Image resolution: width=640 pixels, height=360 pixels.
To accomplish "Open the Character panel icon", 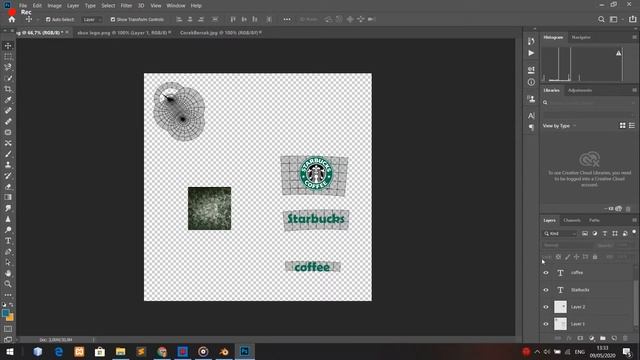I will point(531,116).
